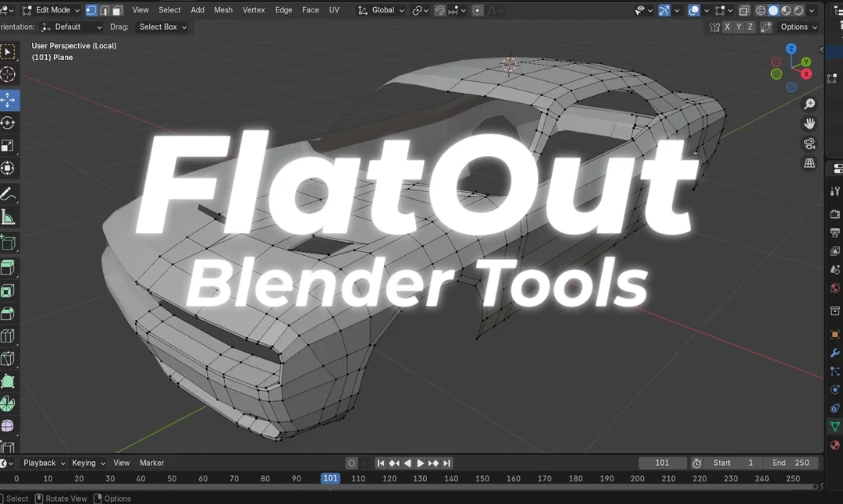Image resolution: width=843 pixels, height=504 pixels.
Task: Open the UV menu
Action: [334, 10]
